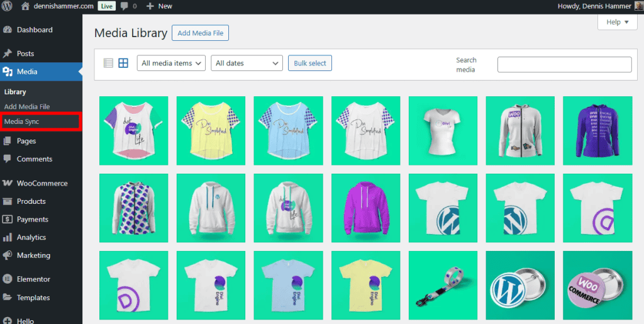Viewport: 644px width, 324px height.
Task: Select yellow Divi Engine t-shirt thumbnail
Action: tap(365, 286)
